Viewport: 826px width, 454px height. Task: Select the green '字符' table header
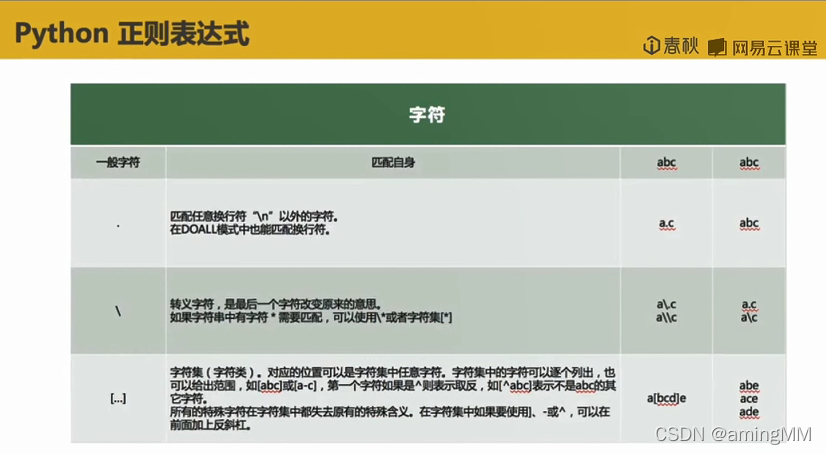click(428, 114)
